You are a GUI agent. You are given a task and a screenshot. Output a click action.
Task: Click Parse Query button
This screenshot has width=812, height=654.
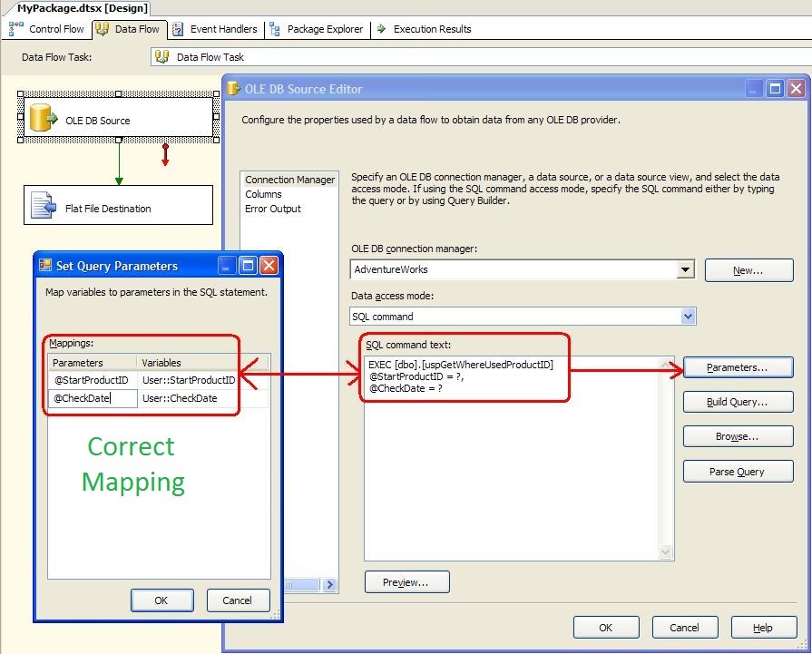[x=738, y=472]
